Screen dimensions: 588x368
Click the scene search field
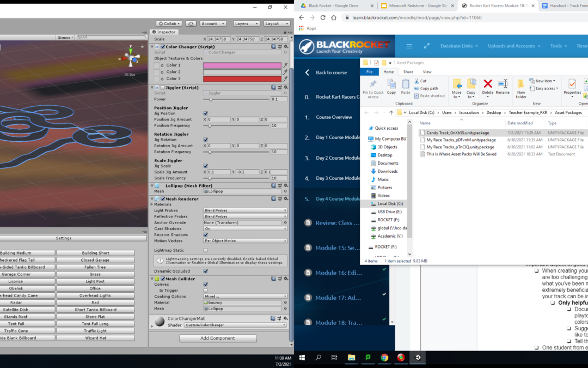pyautogui.click(x=111, y=38)
